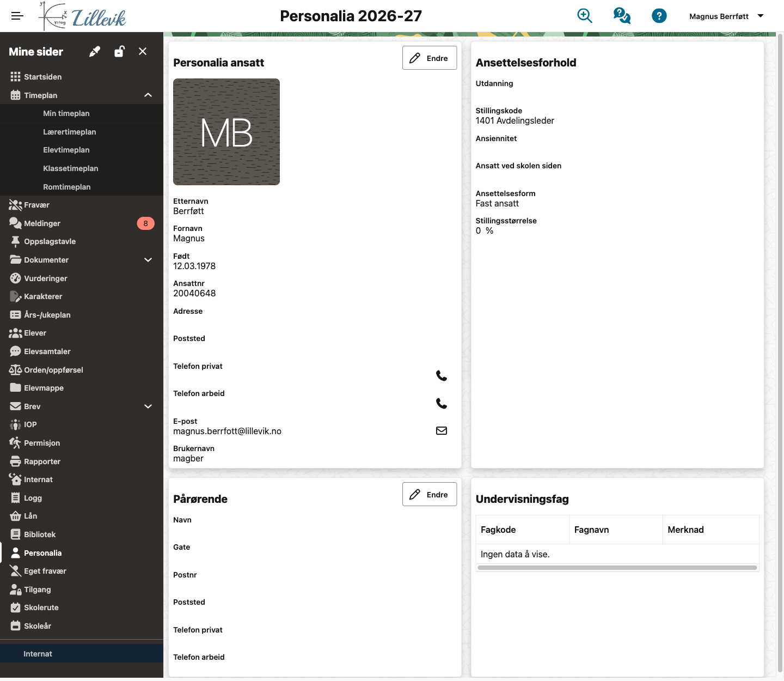Go to Vurderinger
Image resolution: width=784 pixels, height=681 pixels.
pyautogui.click(x=82, y=278)
